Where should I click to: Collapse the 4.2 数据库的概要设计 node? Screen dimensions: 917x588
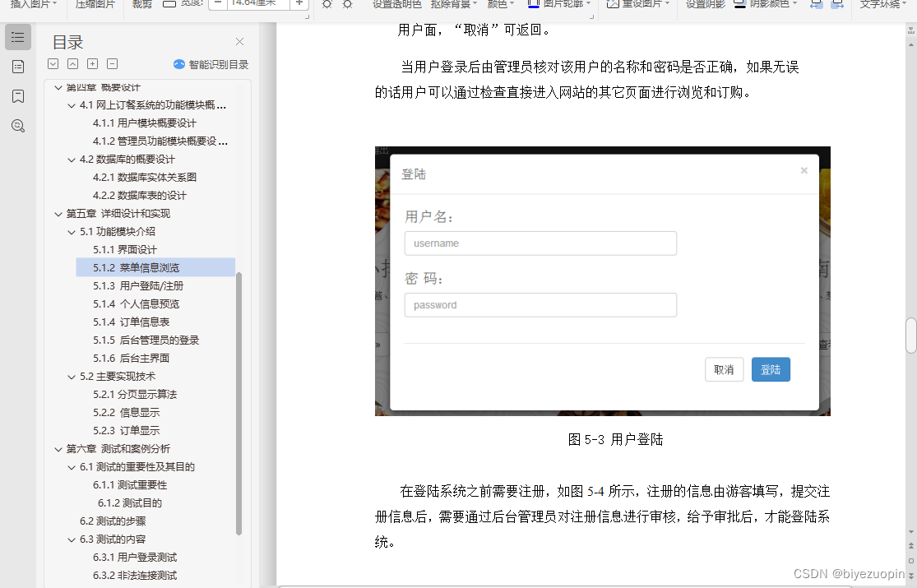coord(72,160)
